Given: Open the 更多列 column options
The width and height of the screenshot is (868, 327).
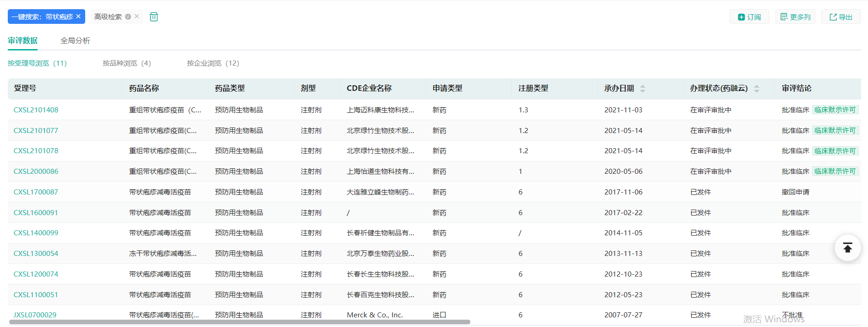Looking at the screenshot, I should coord(795,17).
